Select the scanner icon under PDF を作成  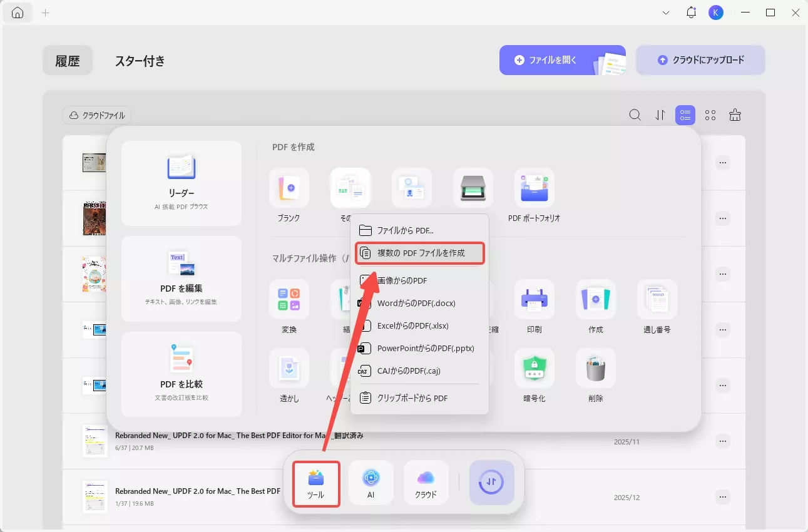[473, 188]
